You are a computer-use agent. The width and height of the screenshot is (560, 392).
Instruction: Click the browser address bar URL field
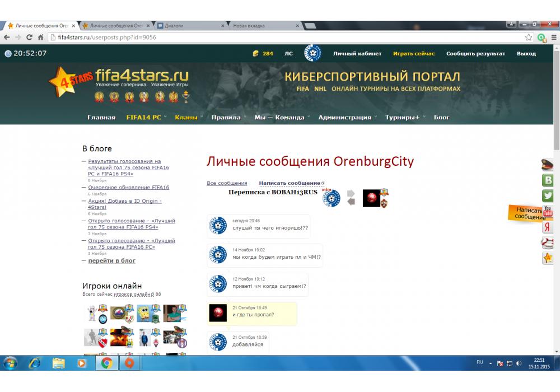280,38
